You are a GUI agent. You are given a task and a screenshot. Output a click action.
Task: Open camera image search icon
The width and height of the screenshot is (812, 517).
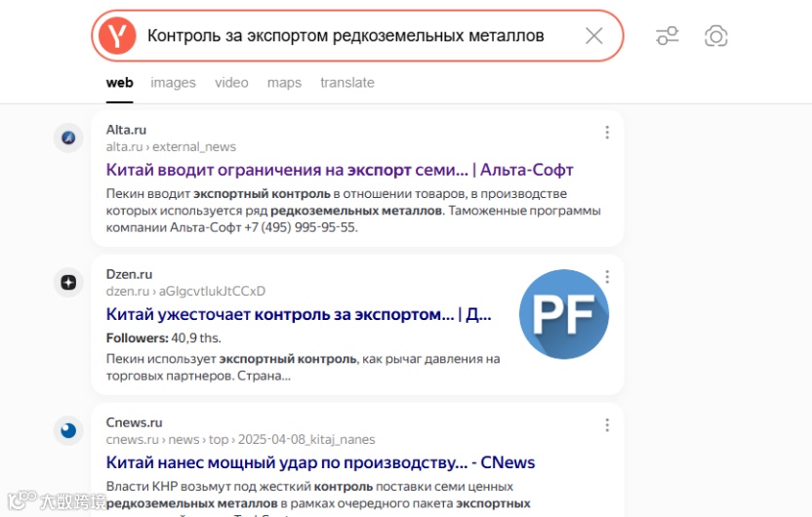(x=716, y=36)
